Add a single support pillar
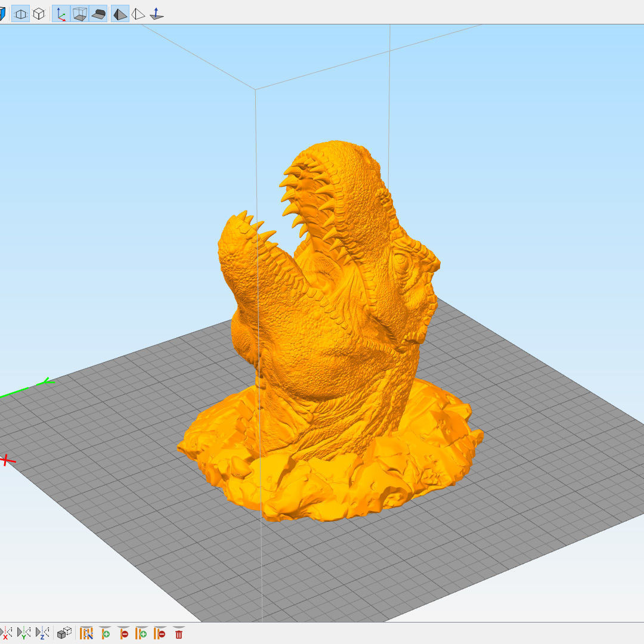Viewport: 644px width, 644px height. 105,633
